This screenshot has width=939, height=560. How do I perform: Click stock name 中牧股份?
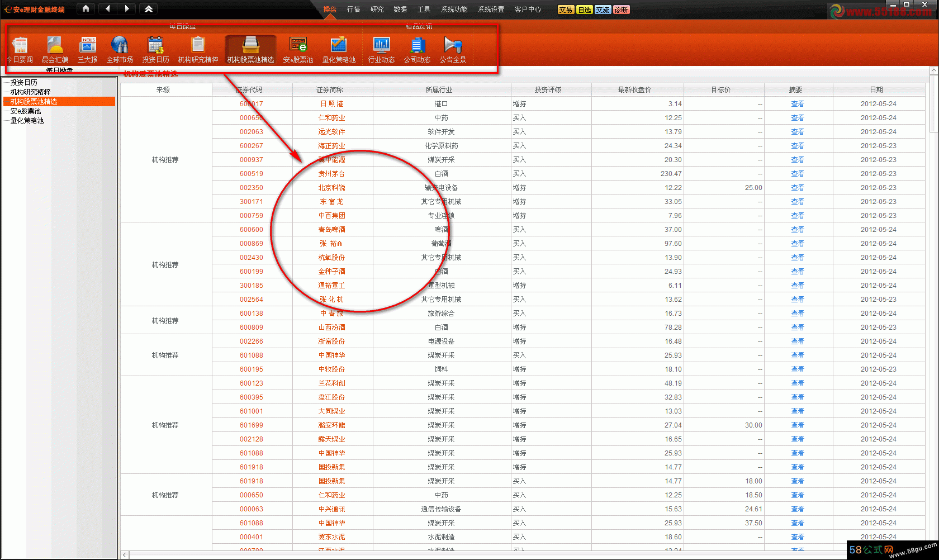332,369
